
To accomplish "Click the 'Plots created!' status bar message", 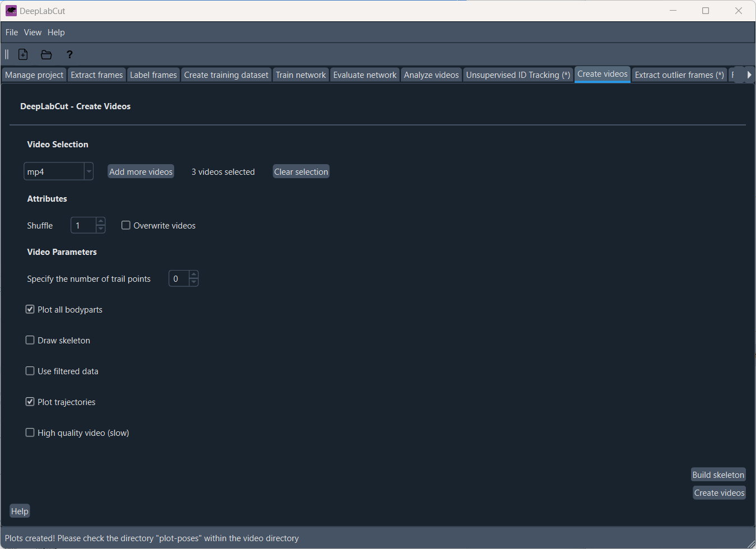I will [x=152, y=538].
